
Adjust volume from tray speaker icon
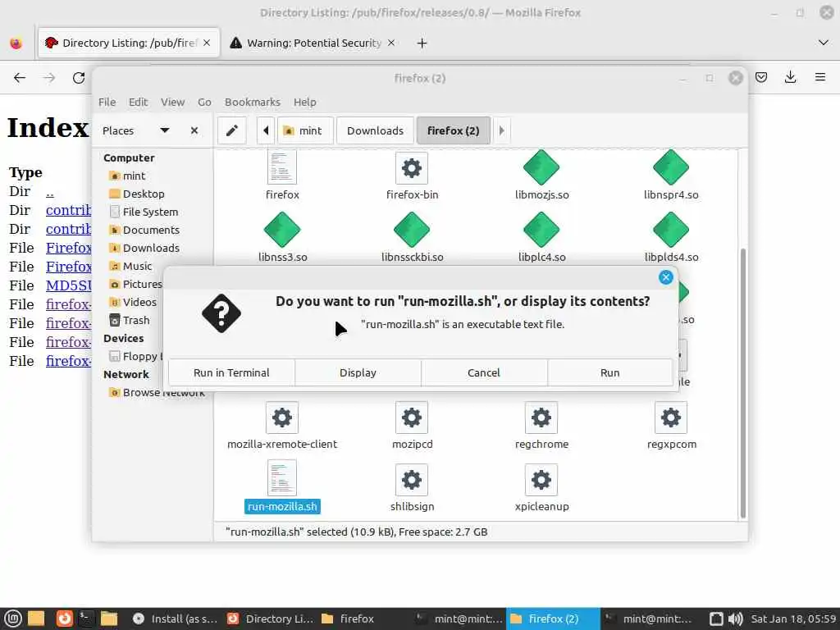(735, 619)
